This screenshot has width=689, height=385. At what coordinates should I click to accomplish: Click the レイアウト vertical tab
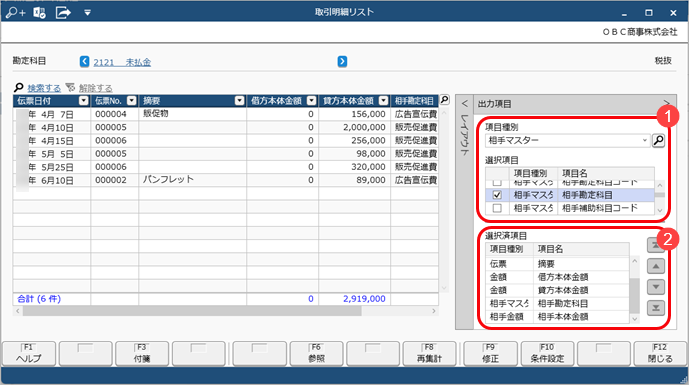click(x=464, y=134)
